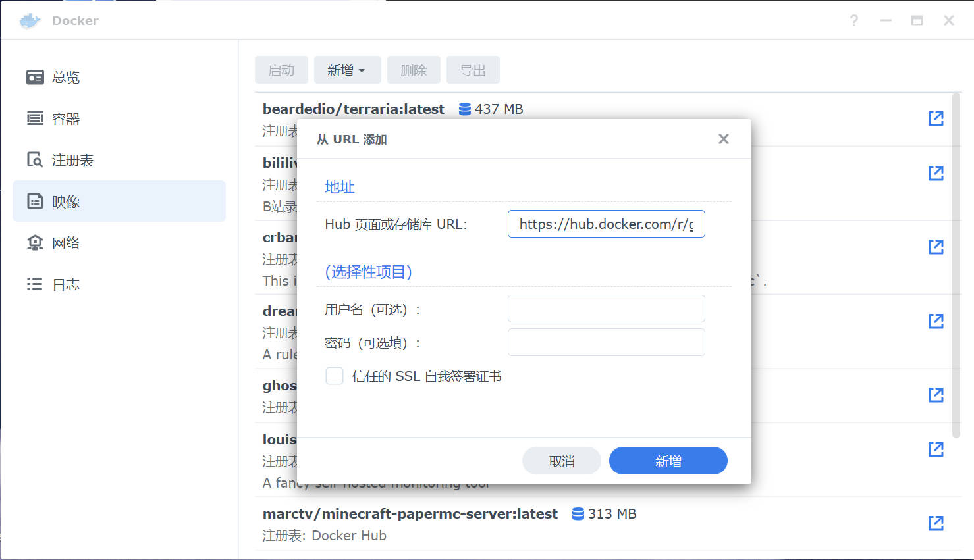Open the 网络 network section
Viewport: 974px width, 560px height.
pos(119,243)
